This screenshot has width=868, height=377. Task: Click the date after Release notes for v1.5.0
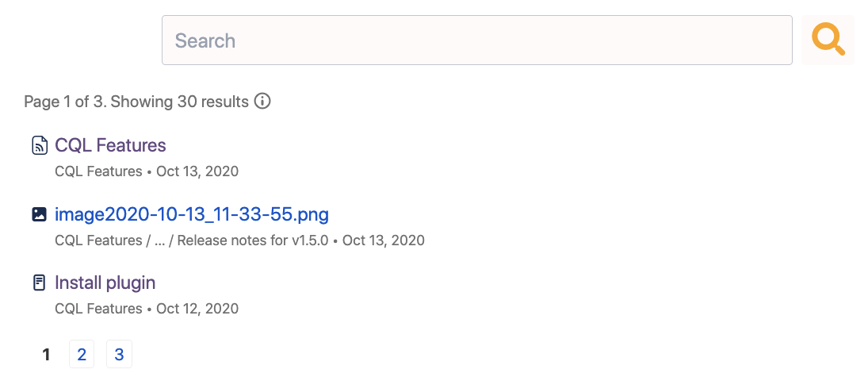pyautogui.click(x=384, y=240)
